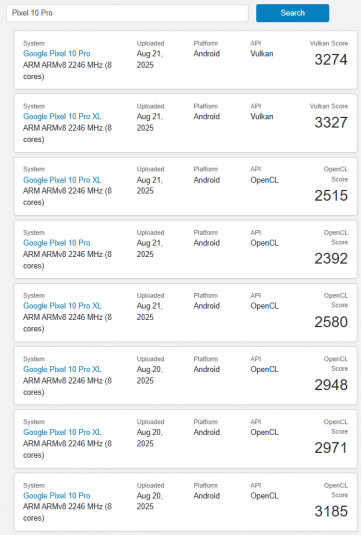Open the Pixel 10 Pro XL link scoring 2948
Viewport: 361px width, 535px height.
coord(62,369)
